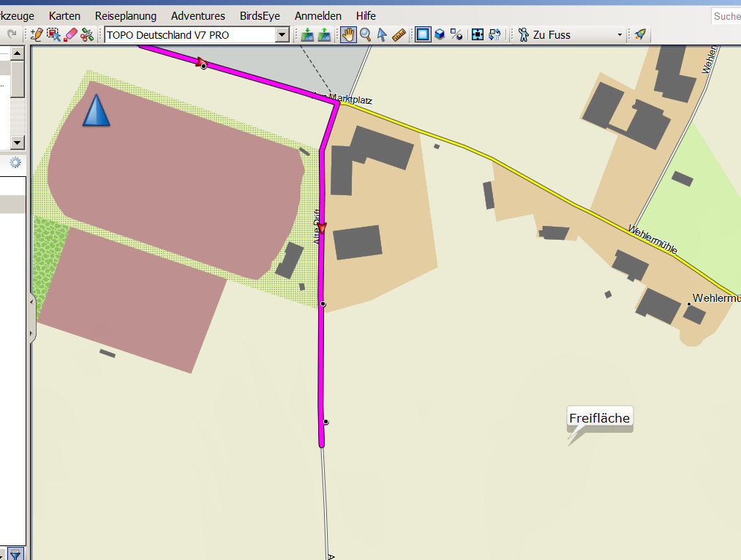Viewport: 741px width, 560px height.
Task: Open the Zu Fuss activity profile dropdown
Action: pos(619,35)
